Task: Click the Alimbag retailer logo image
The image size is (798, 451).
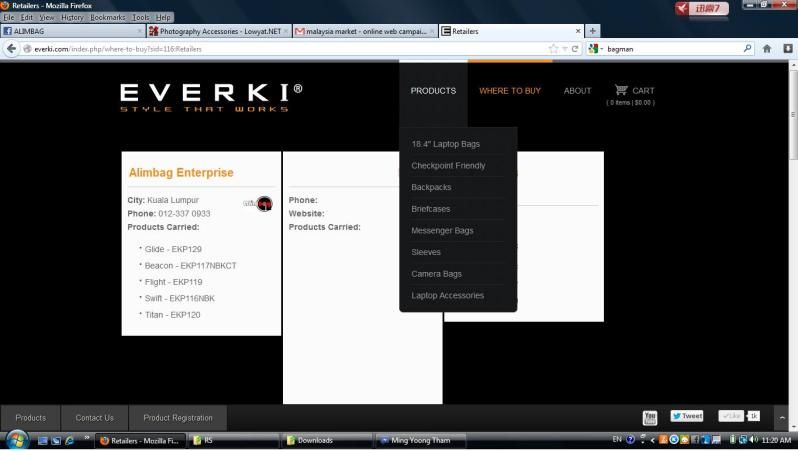Action: (259, 204)
